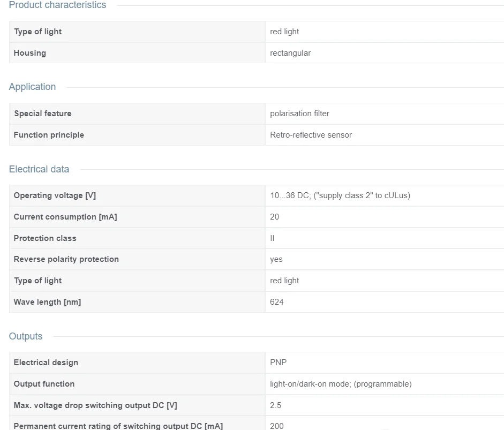Click the Electrical design row label
This screenshot has width=504, height=430.
pos(46,363)
